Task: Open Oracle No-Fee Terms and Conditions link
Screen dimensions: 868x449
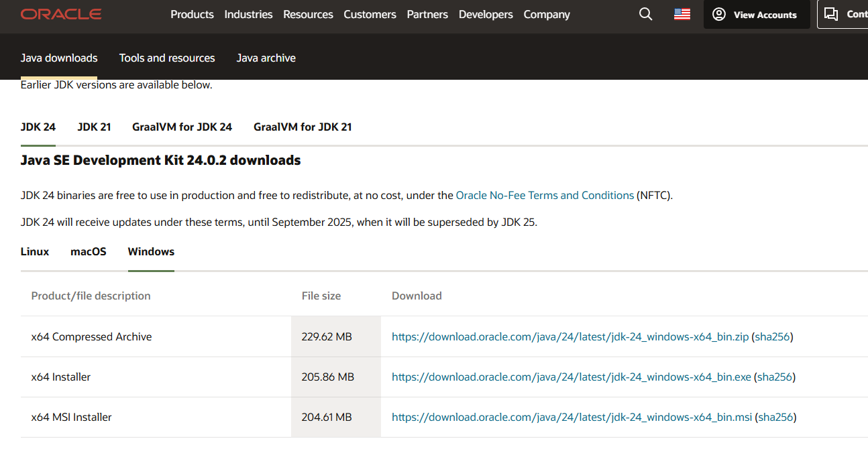Action: [x=545, y=196]
